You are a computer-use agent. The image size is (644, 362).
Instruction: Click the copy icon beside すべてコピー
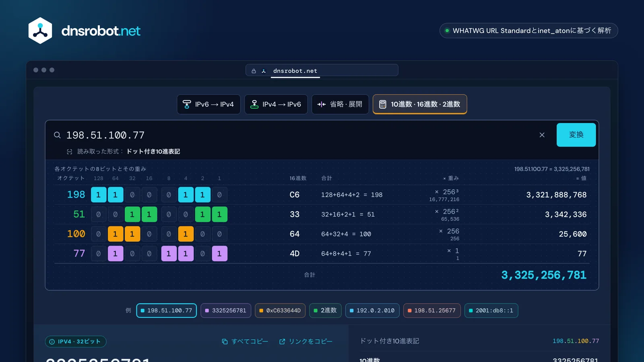pos(225,341)
